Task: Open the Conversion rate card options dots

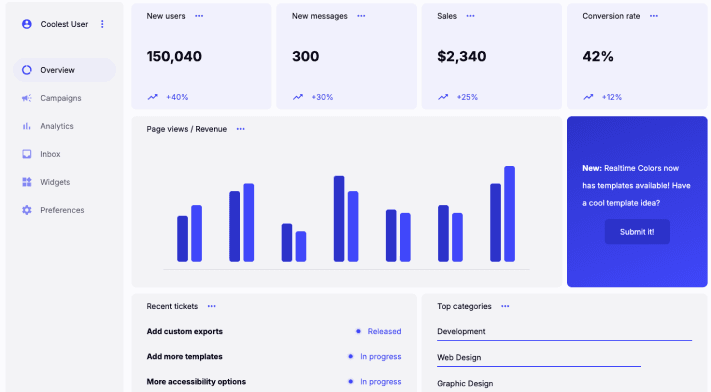Action: pos(653,16)
